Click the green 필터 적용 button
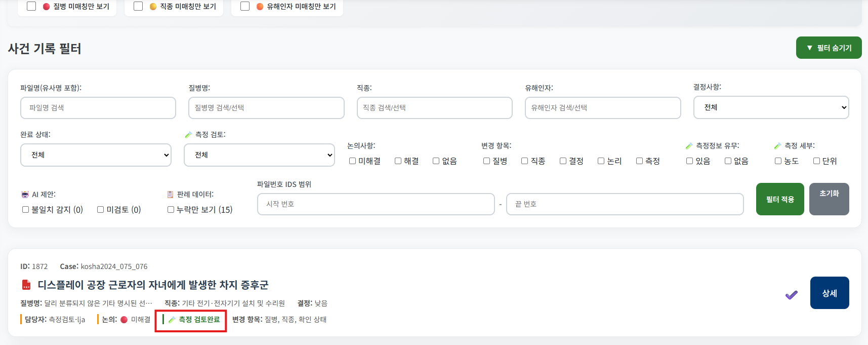 click(x=780, y=199)
